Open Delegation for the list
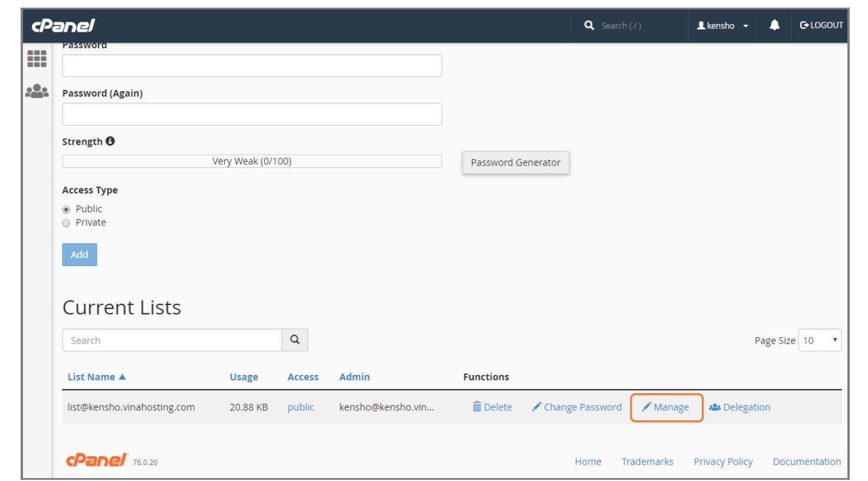 740,407
